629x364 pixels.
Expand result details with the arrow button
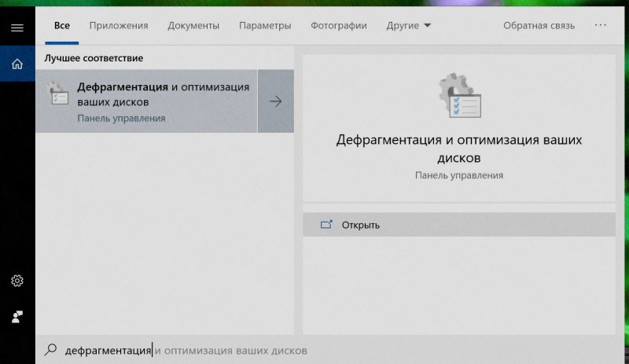[x=276, y=101]
